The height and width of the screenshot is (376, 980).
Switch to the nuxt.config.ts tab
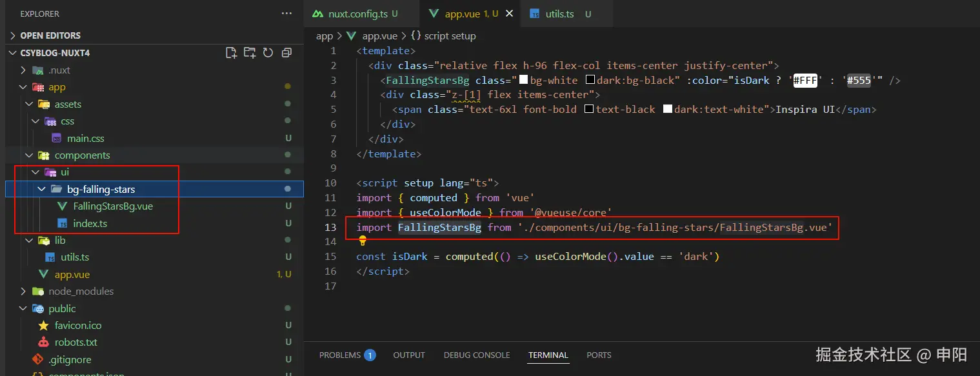point(354,14)
